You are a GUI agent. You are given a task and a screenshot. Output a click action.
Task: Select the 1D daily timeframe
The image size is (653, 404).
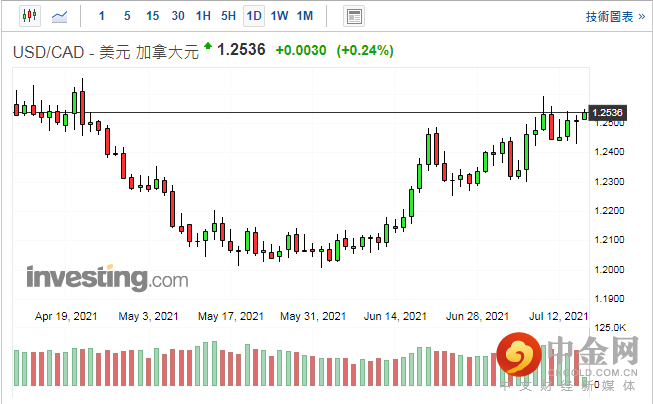(254, 16)
